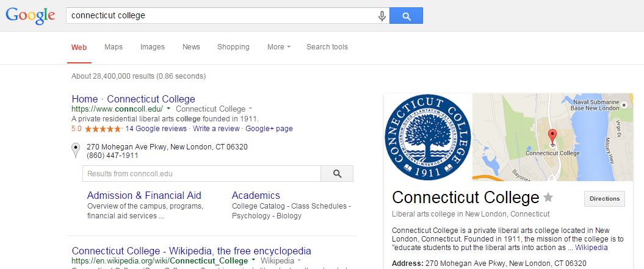Open the 14 Google reviews link
The height and width of the screenshot is (269, 644).
pos(156,129)
